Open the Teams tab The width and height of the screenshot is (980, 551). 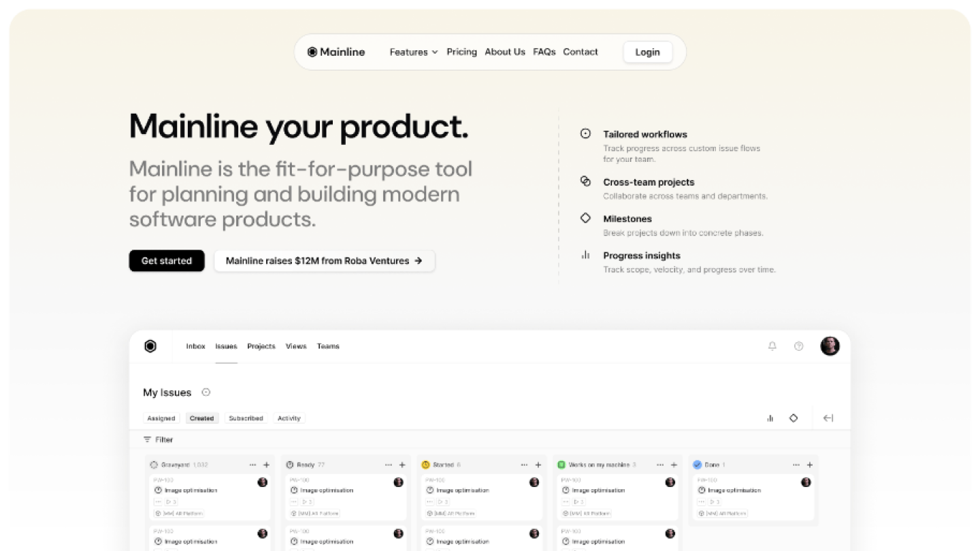point(328,346)
